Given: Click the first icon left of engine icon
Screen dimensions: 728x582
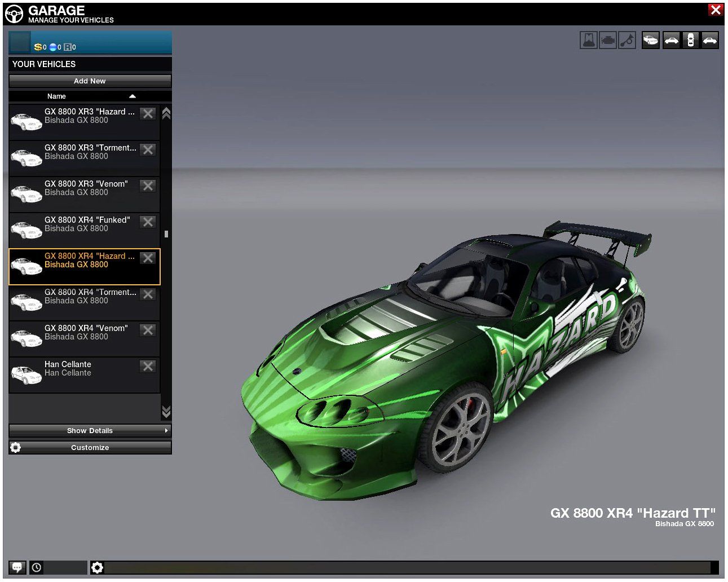Looking at the screenshot, I should (588, 40).
